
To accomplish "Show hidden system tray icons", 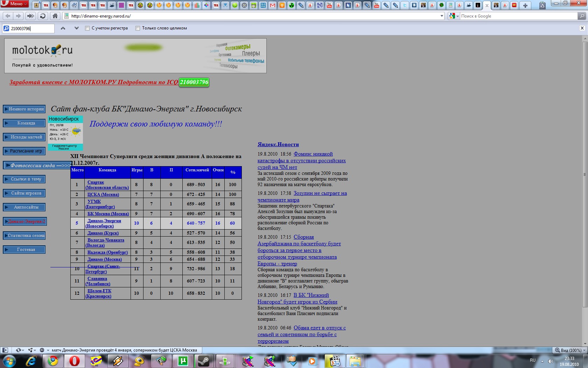I will tap(542, 361).
